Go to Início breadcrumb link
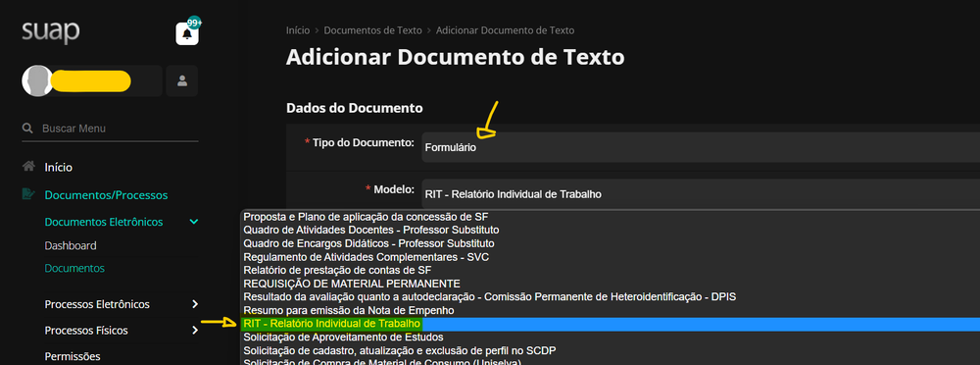The width and height of the screenshot is (980, 365). pyautogui.click(x=297, y=30)
